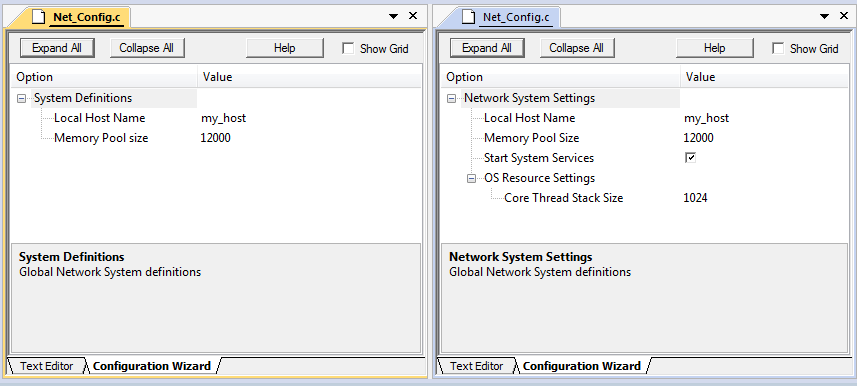This screenshot has height=386, width=857.
Task: Switch to Text Editor tab in right pane
Action: coord(477,366)
